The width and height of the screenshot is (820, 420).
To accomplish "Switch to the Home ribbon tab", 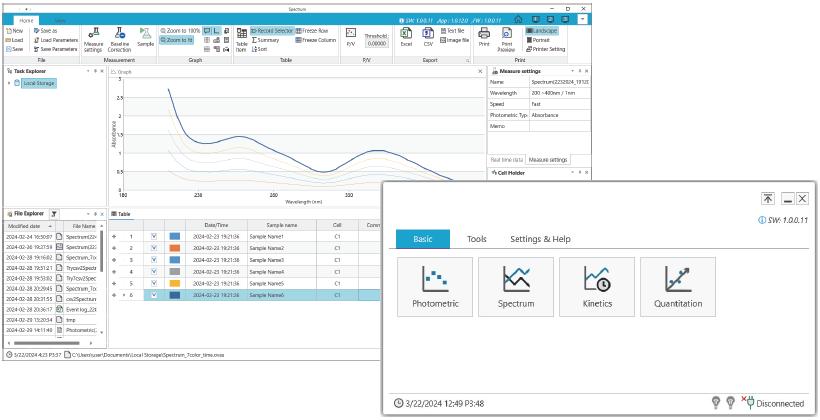I will coord(26,20).
